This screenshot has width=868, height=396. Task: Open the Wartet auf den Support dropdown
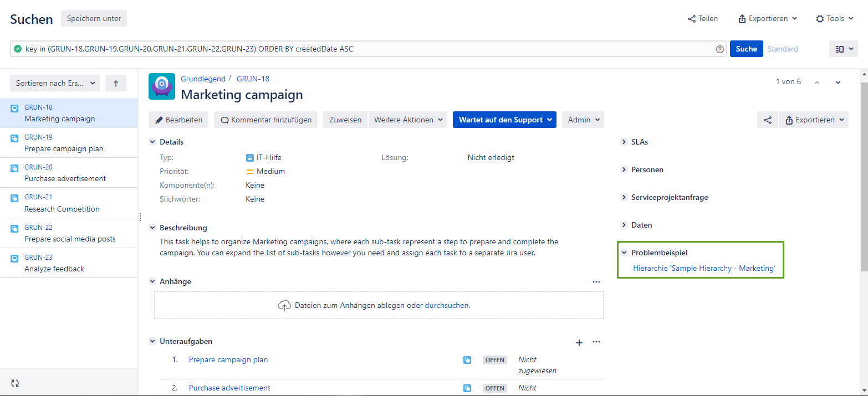click(504, 120)
